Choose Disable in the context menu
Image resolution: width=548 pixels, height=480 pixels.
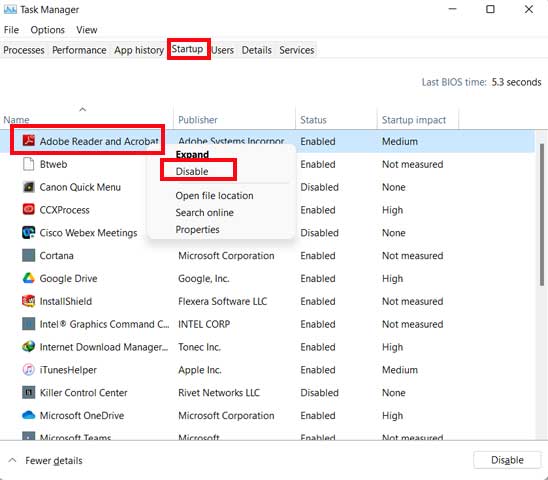pos(192,171)
